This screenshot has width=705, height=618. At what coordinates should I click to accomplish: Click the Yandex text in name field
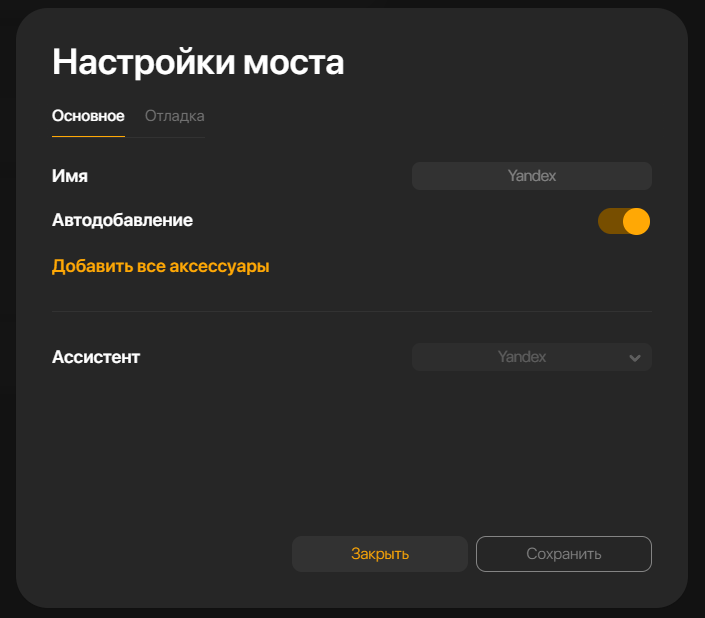[531, 176]
